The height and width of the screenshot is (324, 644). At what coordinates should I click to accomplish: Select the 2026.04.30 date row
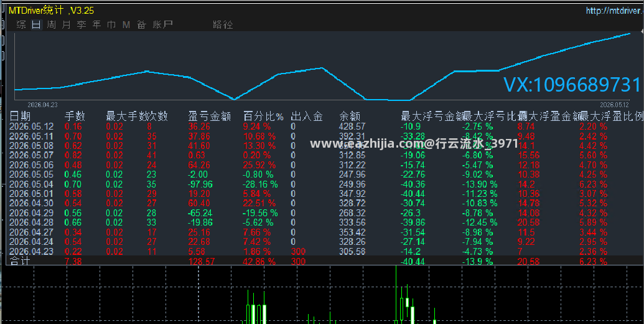point(31,204)
